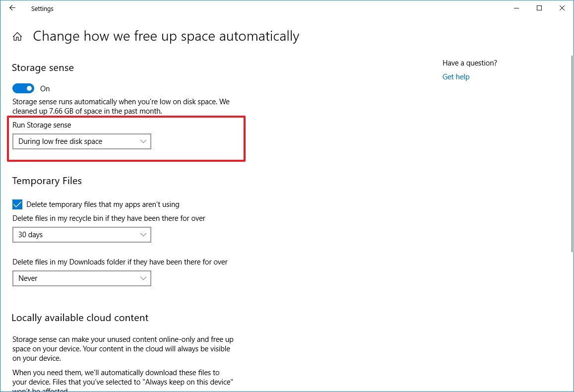
Task: Go to Settings home via house icon
Action: pyautogui.click(x=17, y=37)
